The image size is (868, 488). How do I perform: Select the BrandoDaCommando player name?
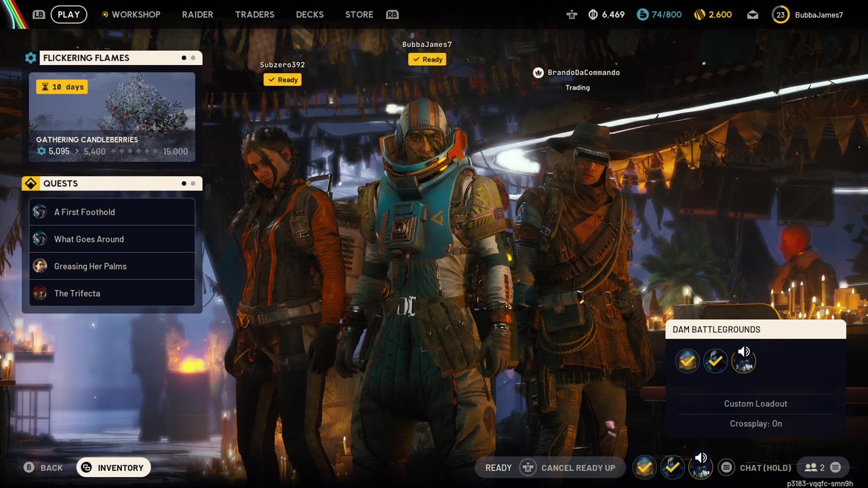coord(584,73)
